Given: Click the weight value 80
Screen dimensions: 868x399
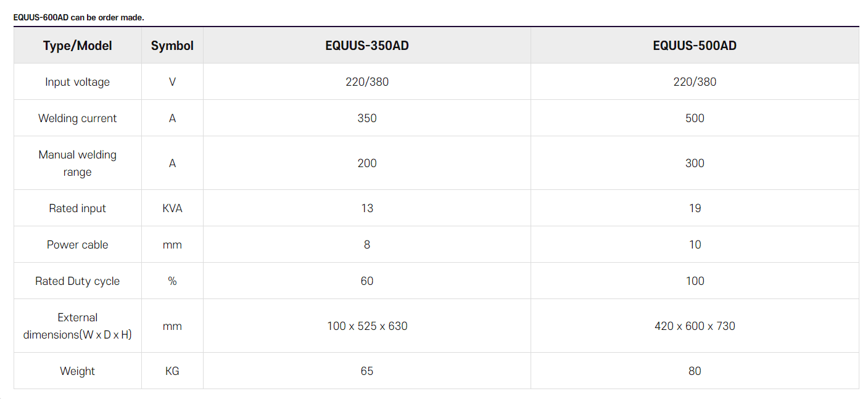Looking at the screenshot, I should point(695,371).
